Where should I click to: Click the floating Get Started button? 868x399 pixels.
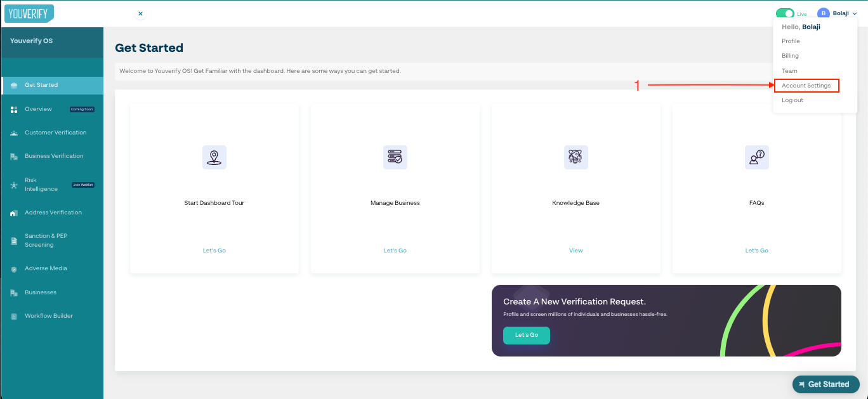click(x=825, y=384)
